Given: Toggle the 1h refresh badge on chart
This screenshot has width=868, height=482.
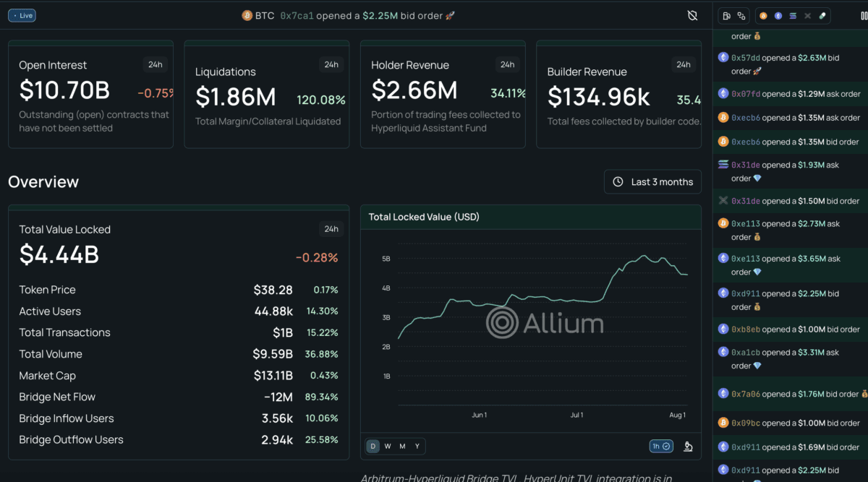Looking at the screenshot, I should [661, 447].
